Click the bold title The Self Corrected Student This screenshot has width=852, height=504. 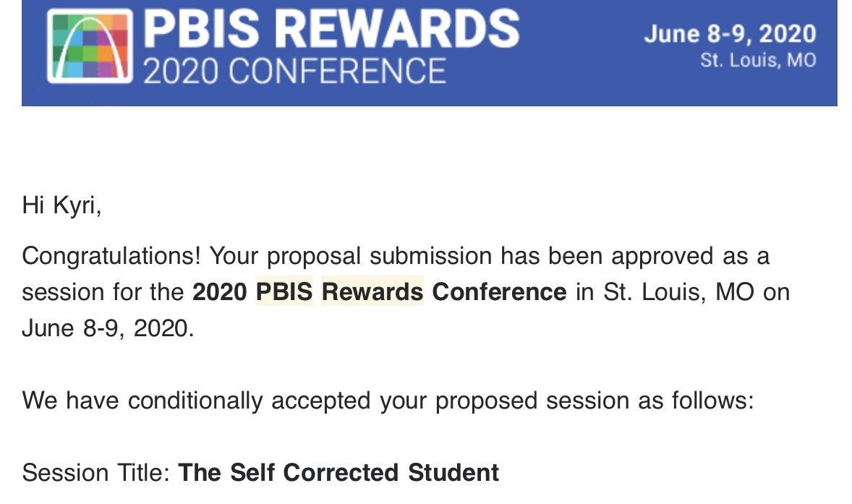[338, 473]
